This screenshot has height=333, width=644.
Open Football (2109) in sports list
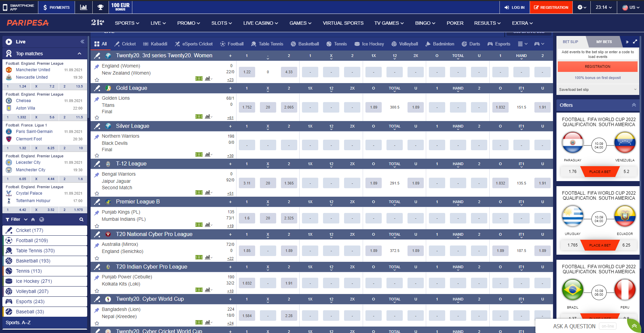pos(45,240)
